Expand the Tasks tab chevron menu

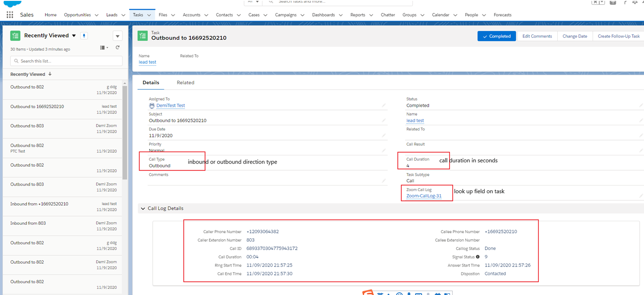point(149,15)
